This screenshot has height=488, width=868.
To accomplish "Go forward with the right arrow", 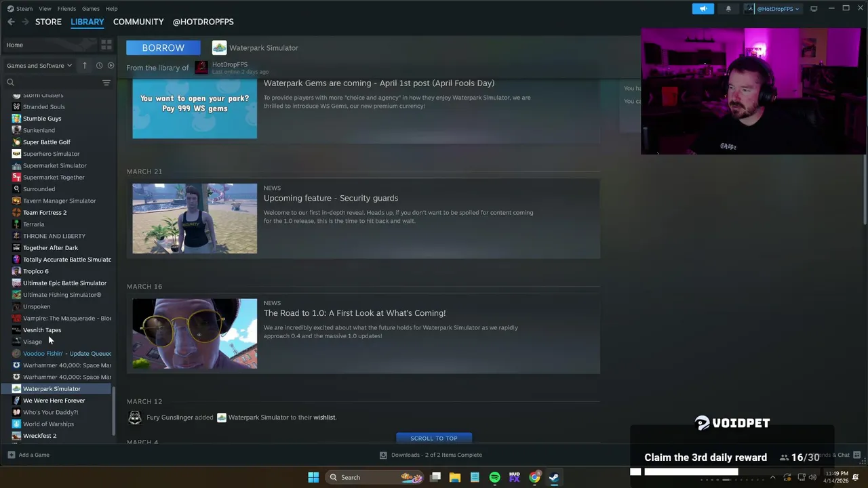I will [x=24, y=22].
